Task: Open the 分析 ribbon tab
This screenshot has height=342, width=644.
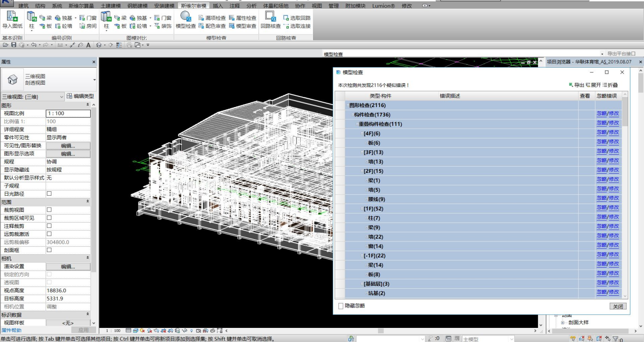Action: 251,6
